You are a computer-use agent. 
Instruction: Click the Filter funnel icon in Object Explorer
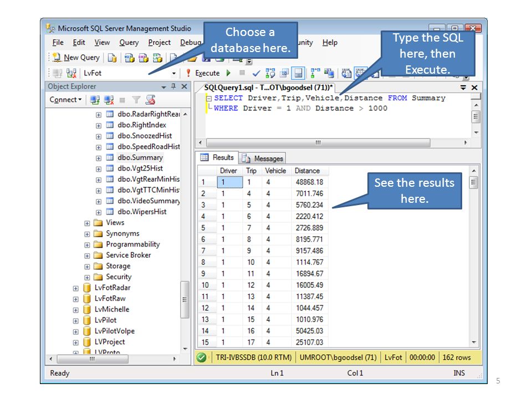tap(136, 100)
